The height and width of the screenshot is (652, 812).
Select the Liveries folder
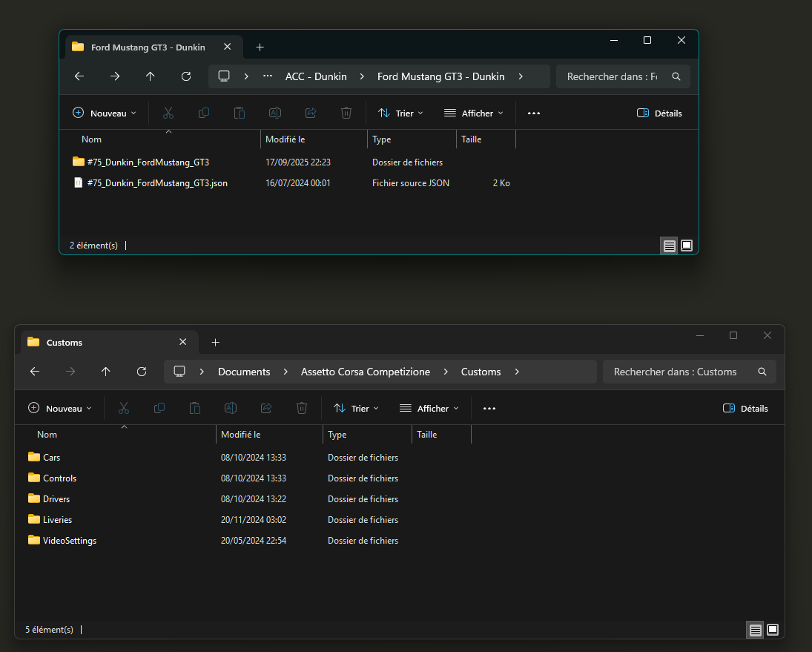coord(57,520)
